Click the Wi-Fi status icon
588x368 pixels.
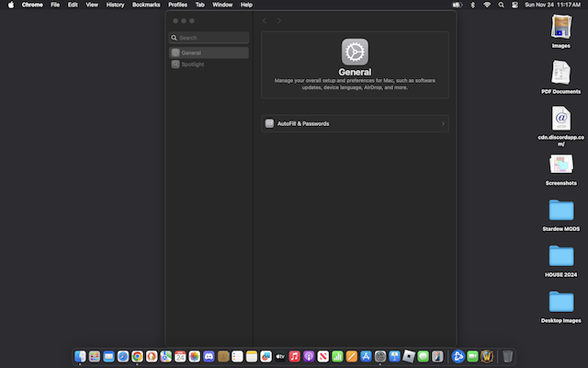coord(487,5)
